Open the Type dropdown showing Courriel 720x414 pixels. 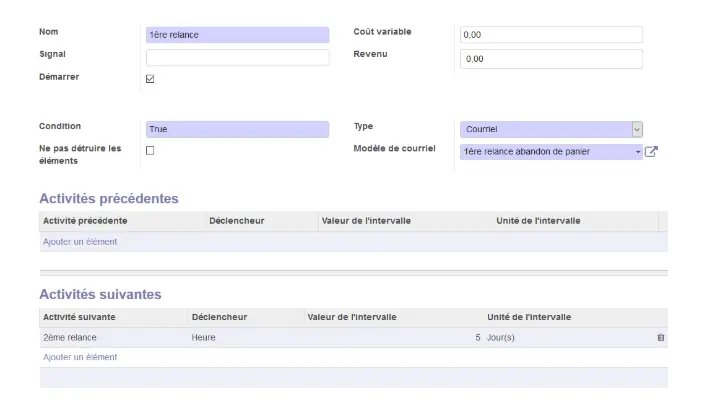point(551,129)
